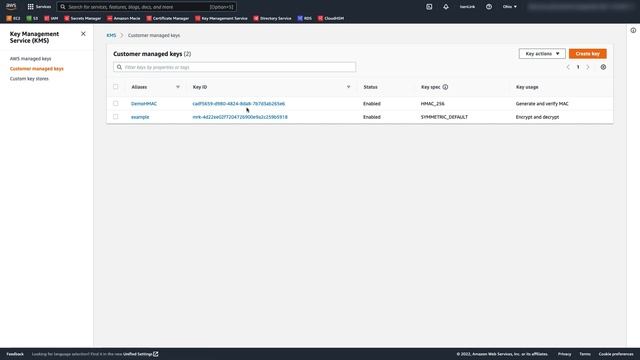This screenshot has height=360, width=640.
Task: Open RDS from the favorites bar
Action: pos(304,18)
